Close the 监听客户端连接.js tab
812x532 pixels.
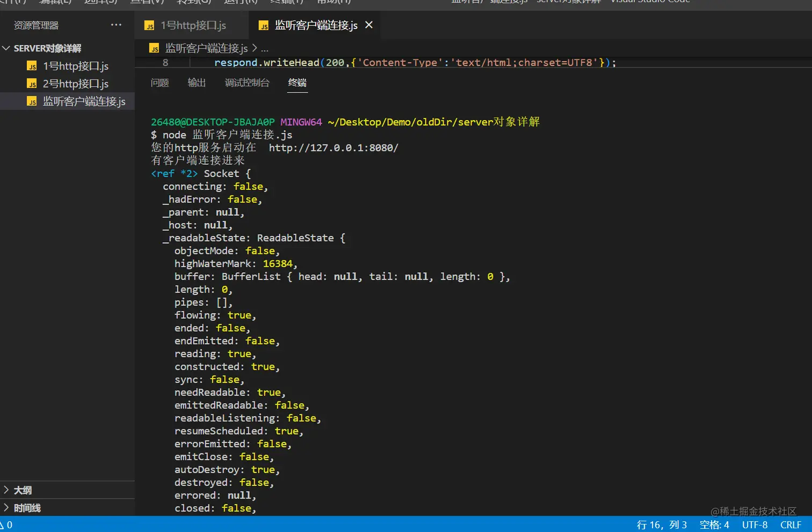tap(367, 24)
